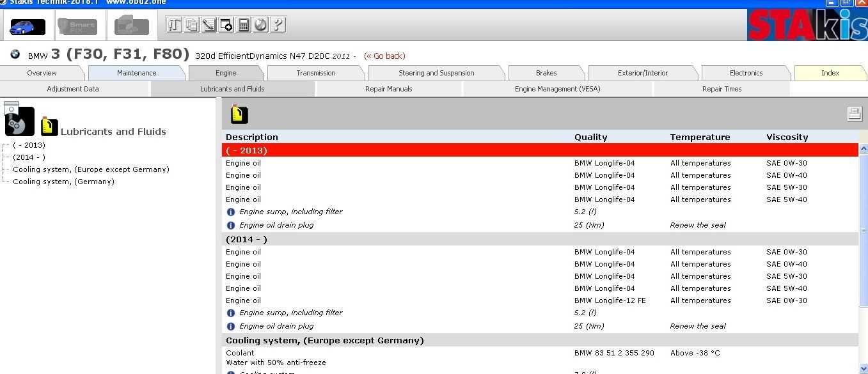This screenshot has width=868, height=374.
Task: Go to Steering and Suspension tab
Action: point(436,73)
